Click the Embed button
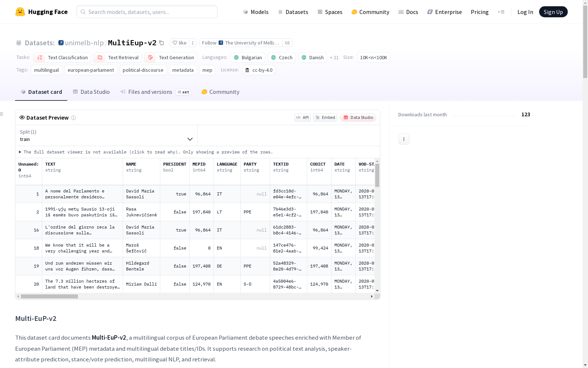 325,117
